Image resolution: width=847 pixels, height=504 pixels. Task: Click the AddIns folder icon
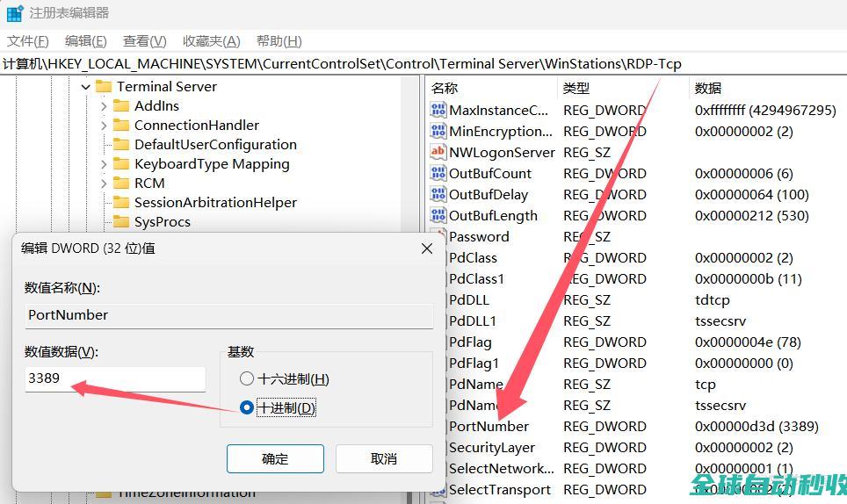click(x=121, y=105)
